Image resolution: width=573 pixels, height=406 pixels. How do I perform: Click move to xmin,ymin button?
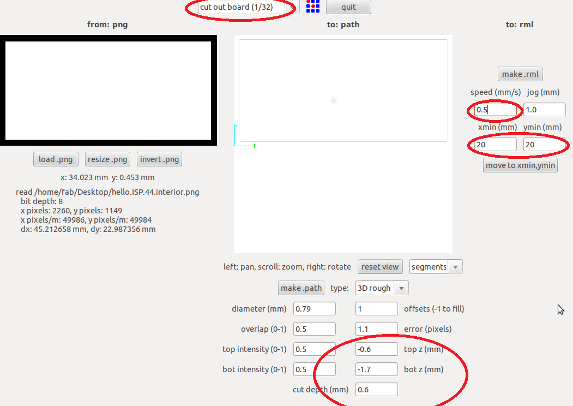(520, 166)
